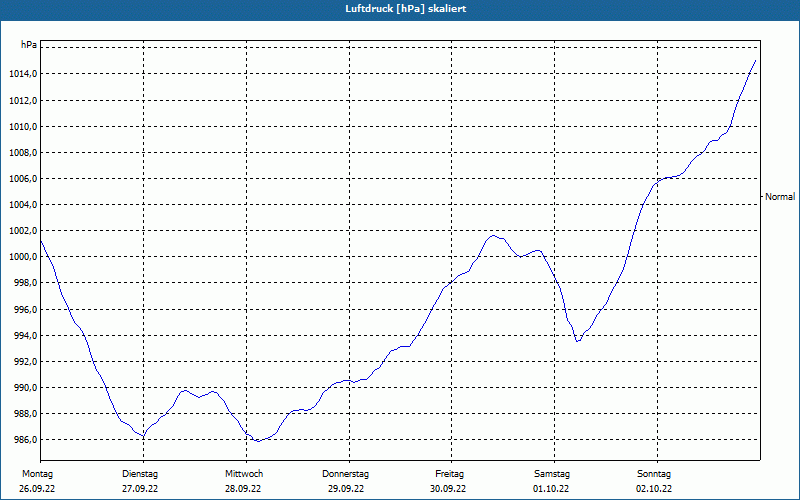Select the 'Mittwoch' day label
Viewport: 800px width, 500px height.
point(244,474)
